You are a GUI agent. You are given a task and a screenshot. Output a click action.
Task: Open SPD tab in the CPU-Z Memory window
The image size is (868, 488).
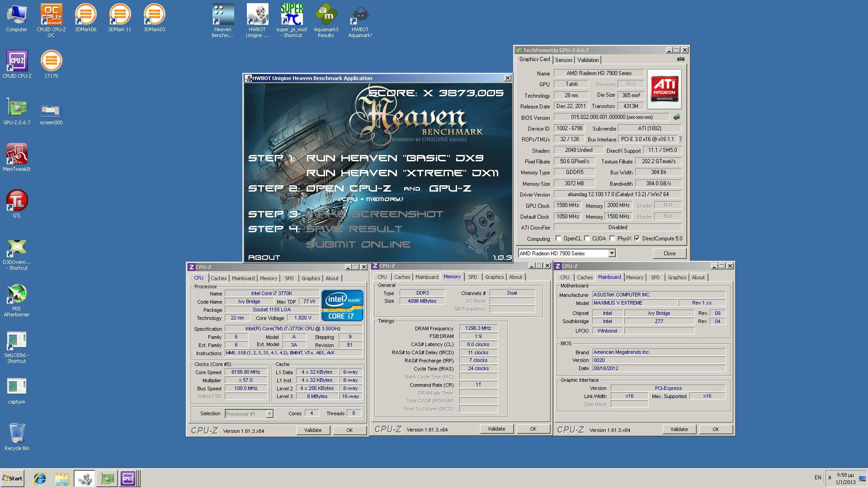[473, 277]
